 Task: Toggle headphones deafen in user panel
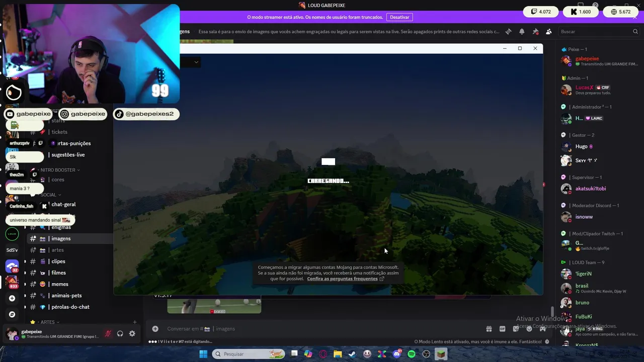120,334
